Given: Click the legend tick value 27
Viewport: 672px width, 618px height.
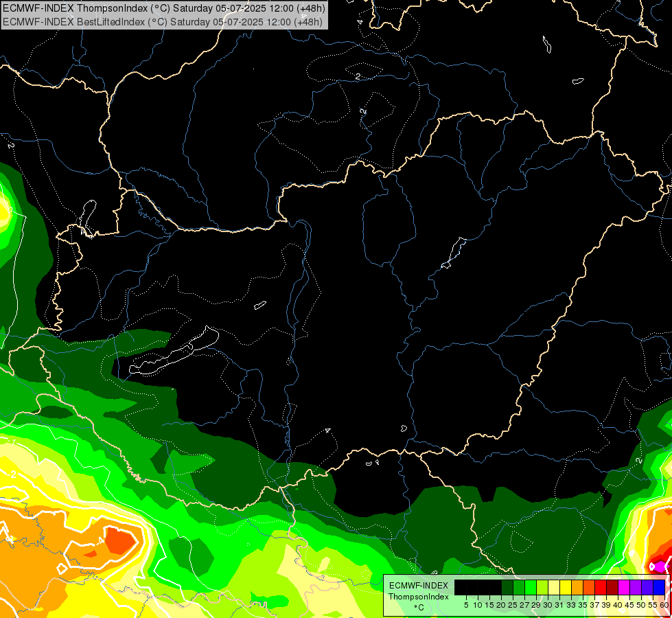Looking at the screenshot, I should tap(524, 605).
